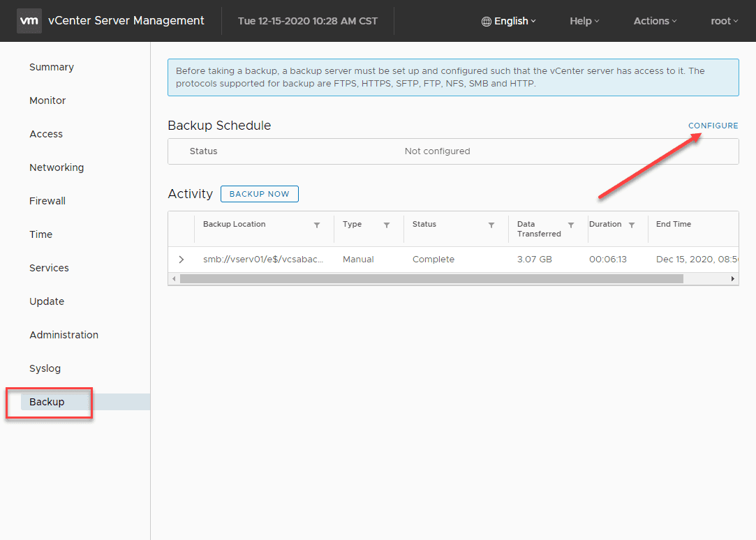Click the 00:06:13 duration cell
Image resolution: width=756 pixels, height=540 pixels.
point(608,259)
